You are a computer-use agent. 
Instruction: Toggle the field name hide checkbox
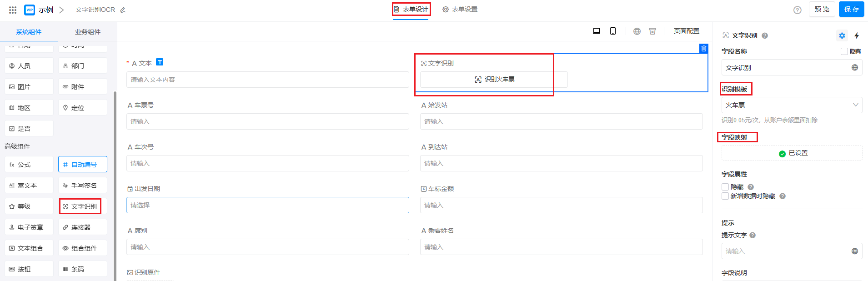[844, 51]
